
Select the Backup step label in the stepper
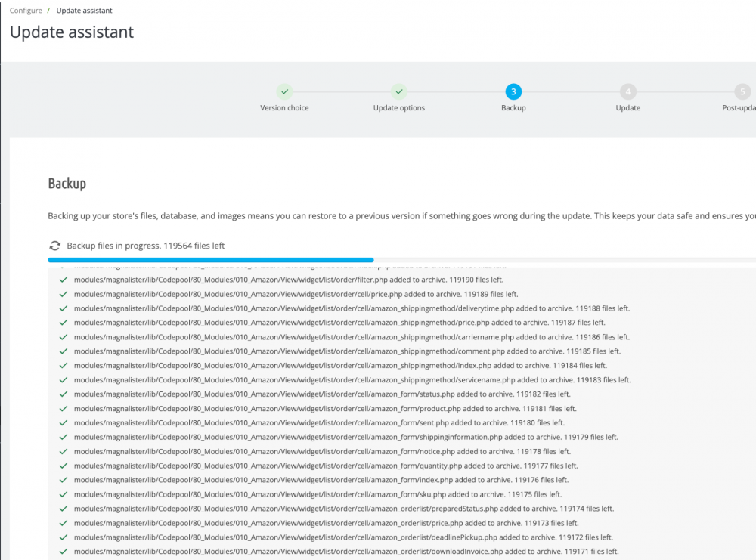pyautogui.click(x=513, y=107)
